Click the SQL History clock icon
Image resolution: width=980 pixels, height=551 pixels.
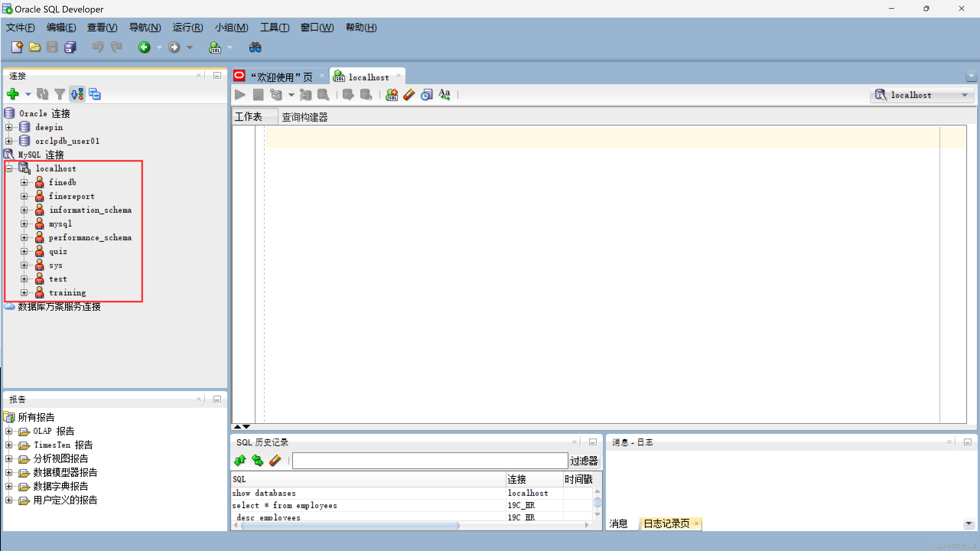coord(426,94)
